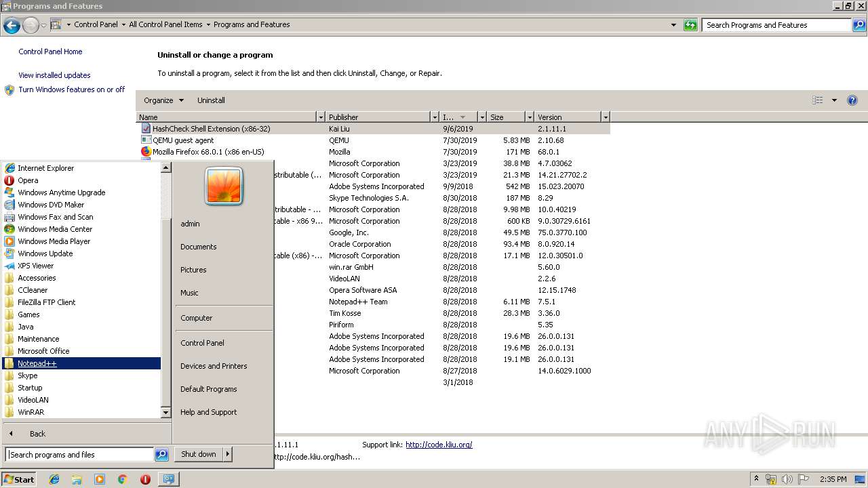Viewport: 868px width, 488px height.
Task: Click the user account picture
Action: [224, 186]
